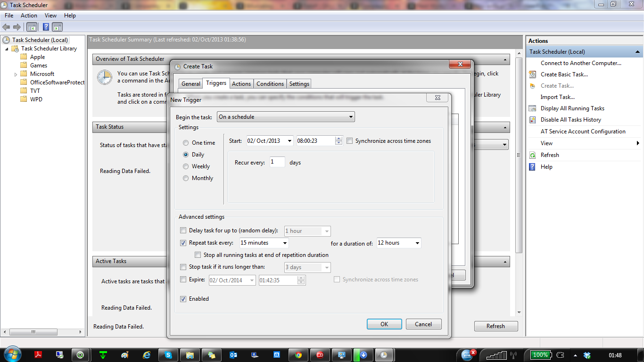Open the Begin the task dropdown
644x362 pixels.
286,117
